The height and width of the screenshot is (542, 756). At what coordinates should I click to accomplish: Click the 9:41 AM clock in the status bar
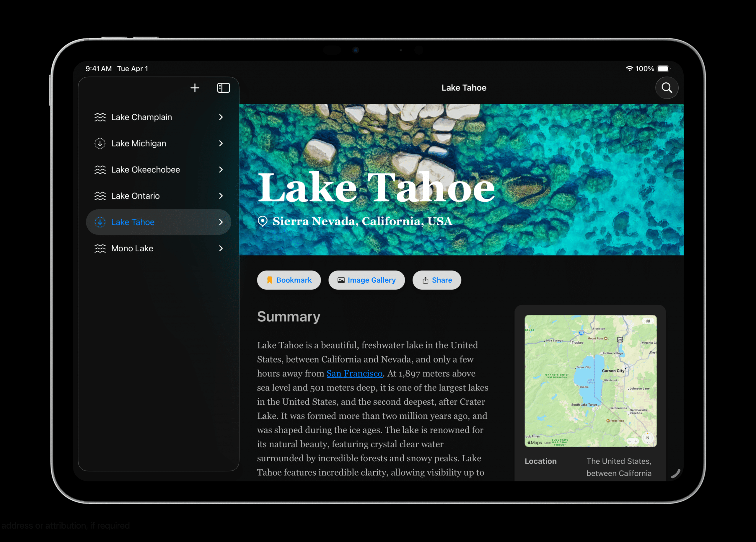(99, 69)
